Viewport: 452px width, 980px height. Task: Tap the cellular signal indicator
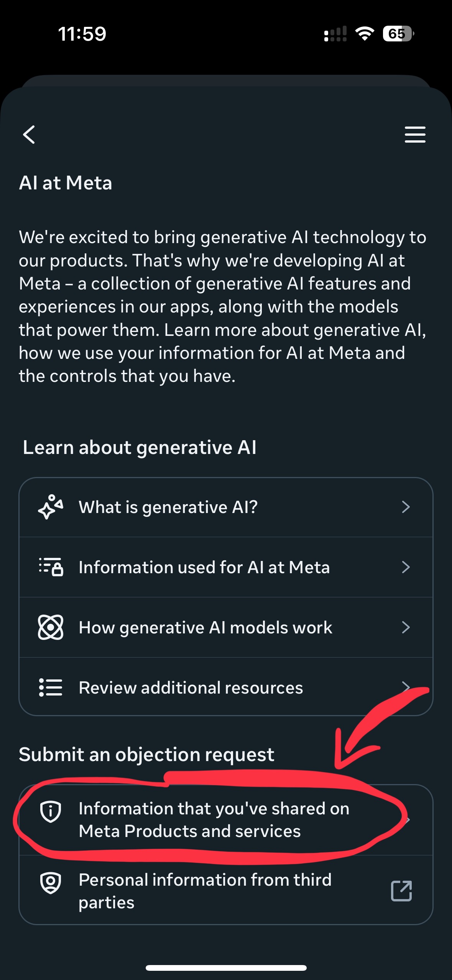click(x=335, y=35)
